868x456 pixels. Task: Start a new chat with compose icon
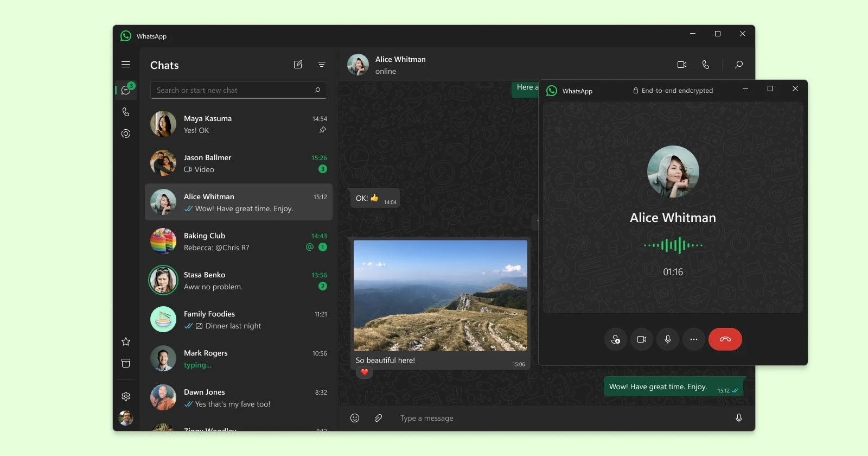click(298, 65)
